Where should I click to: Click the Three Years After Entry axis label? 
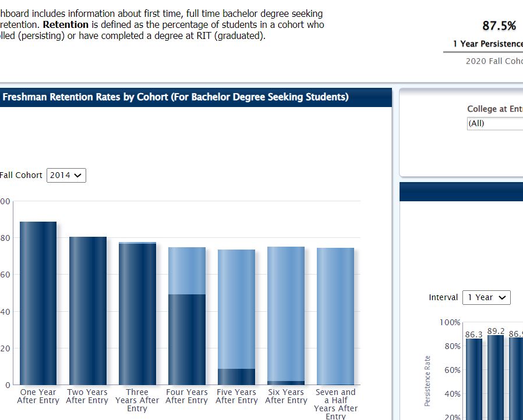click(x=137, y=400)
